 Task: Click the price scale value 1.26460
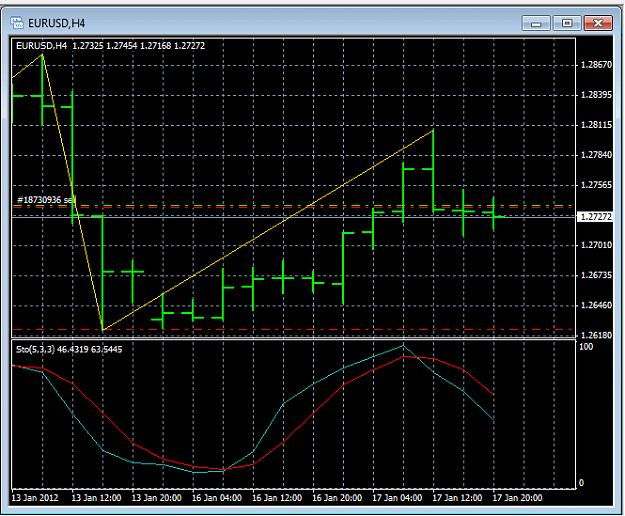point(596,305)
